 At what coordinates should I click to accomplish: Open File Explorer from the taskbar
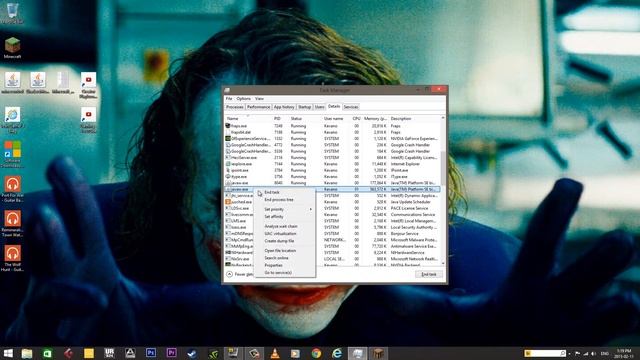pos(27,353)
